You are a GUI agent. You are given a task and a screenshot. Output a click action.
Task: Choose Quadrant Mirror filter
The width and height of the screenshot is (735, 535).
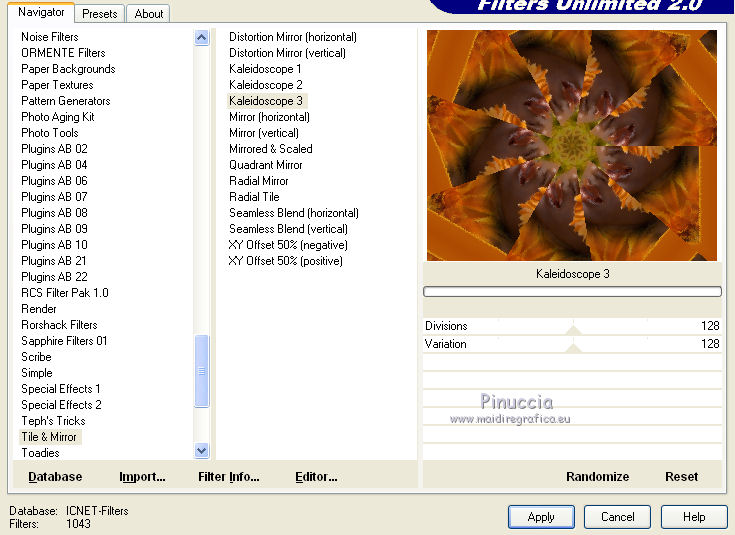point(266,165)
